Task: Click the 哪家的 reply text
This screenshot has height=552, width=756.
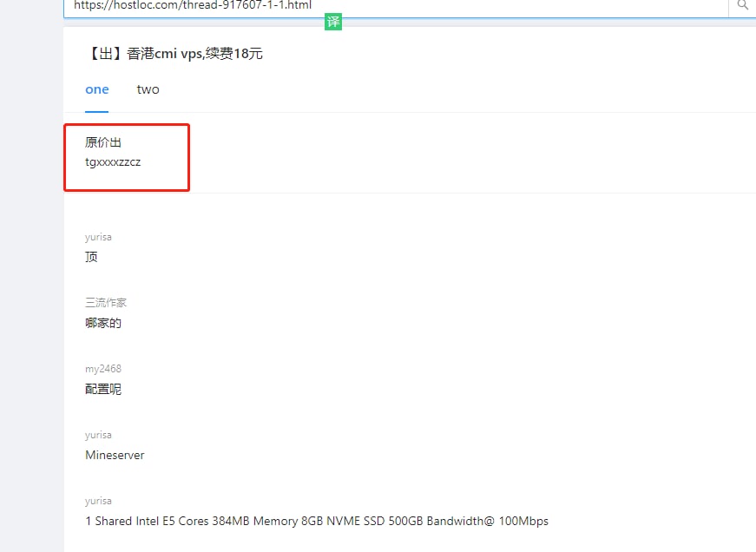Action: click(103, 323)
